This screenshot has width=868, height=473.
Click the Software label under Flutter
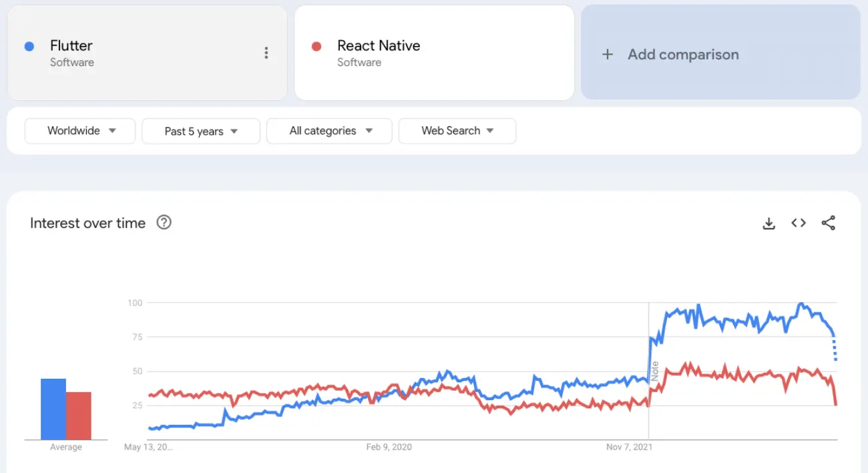tap(72, 62)
